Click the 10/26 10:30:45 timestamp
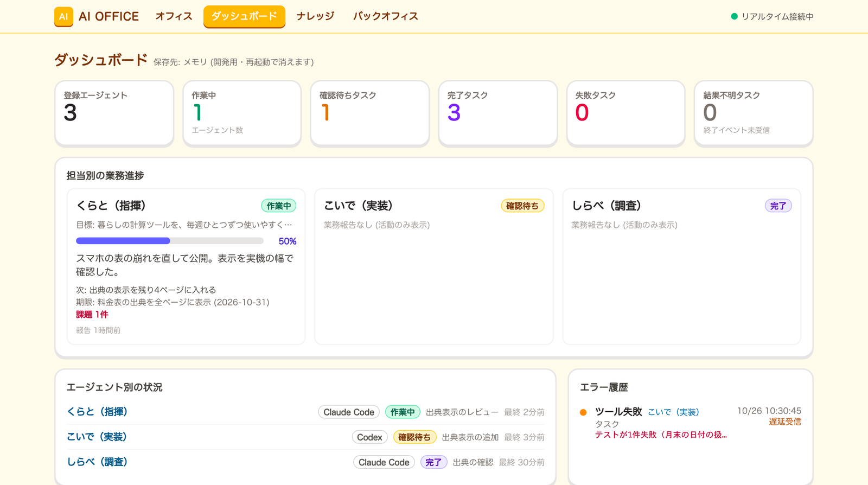This screenshot has width=868, height=485. (769, 411)
